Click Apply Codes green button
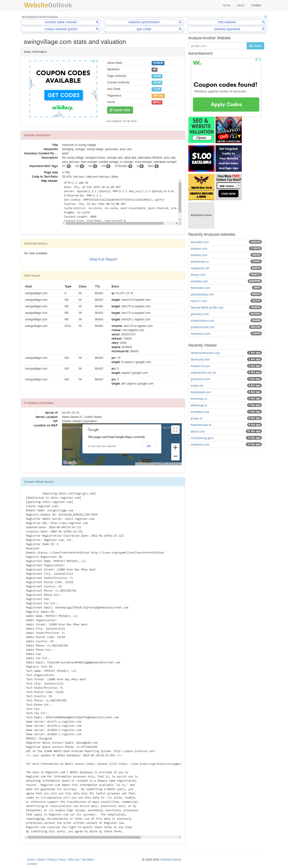This screenshot has height=868, width=288. [x=226, y=105]
